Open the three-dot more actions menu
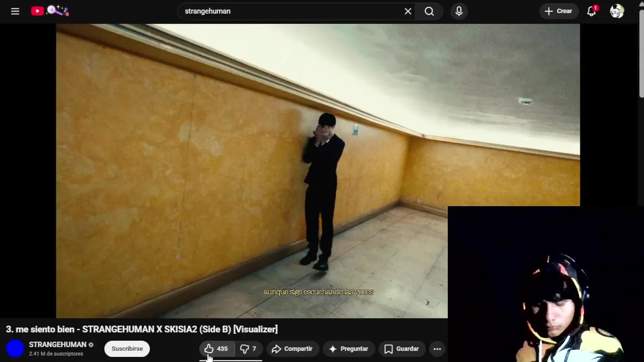 point(437,348)
